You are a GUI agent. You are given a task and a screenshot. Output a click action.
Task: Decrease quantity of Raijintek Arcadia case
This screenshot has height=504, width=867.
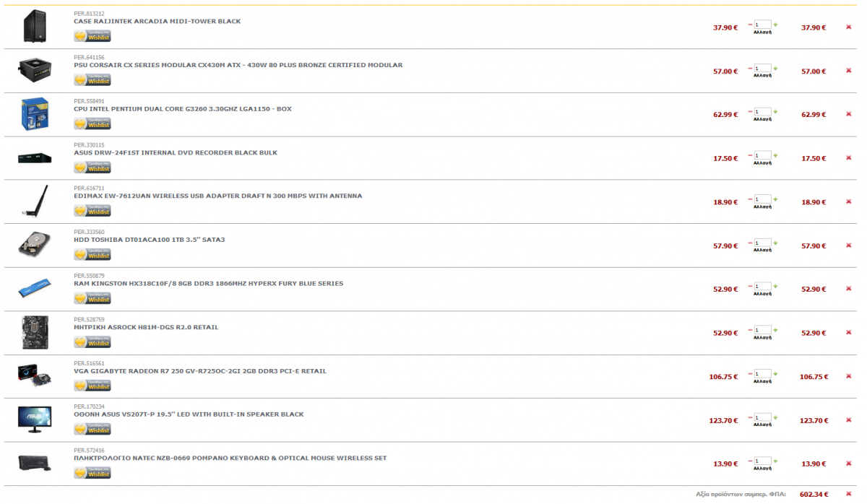[x=750, y=25]
